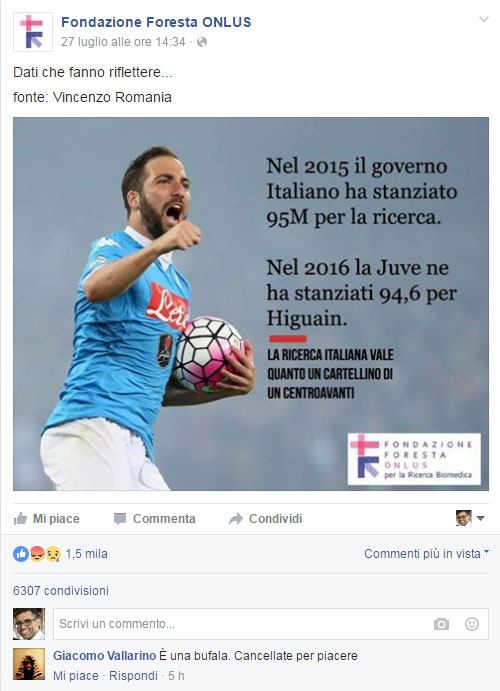Click the blue Like reaction icon
This screenshot has height=691, width=500.
click(21, 554)
